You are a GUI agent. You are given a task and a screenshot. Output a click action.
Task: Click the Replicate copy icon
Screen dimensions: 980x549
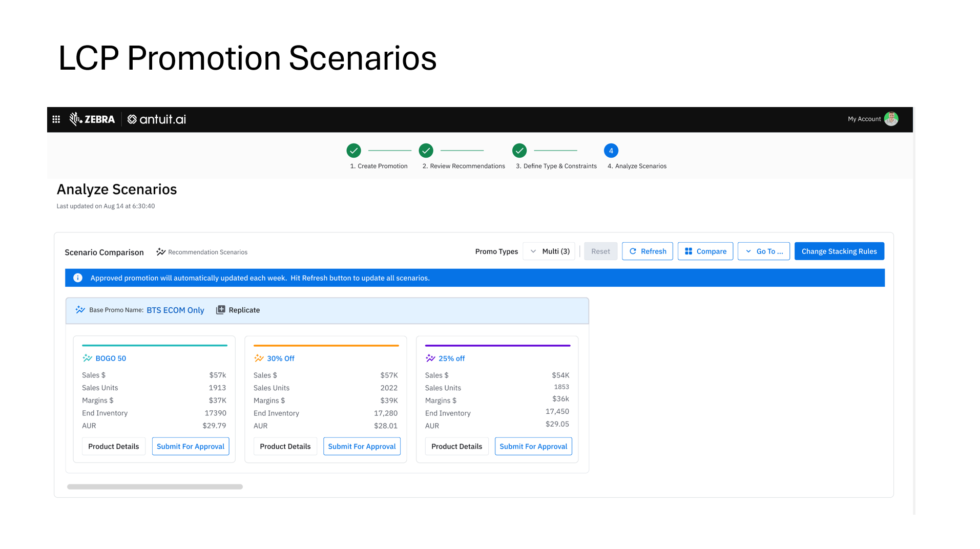(x=220, y=310)
